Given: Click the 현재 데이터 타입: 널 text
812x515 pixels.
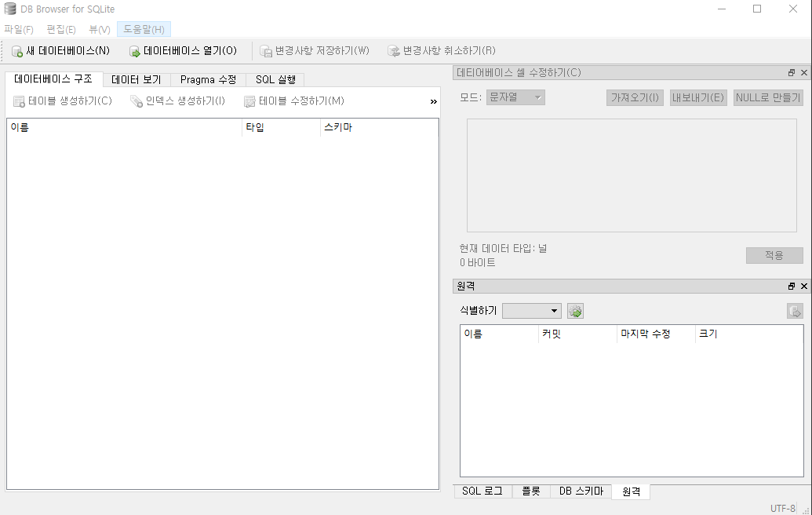Looking at the screenshot, I should tap(503, 249).
